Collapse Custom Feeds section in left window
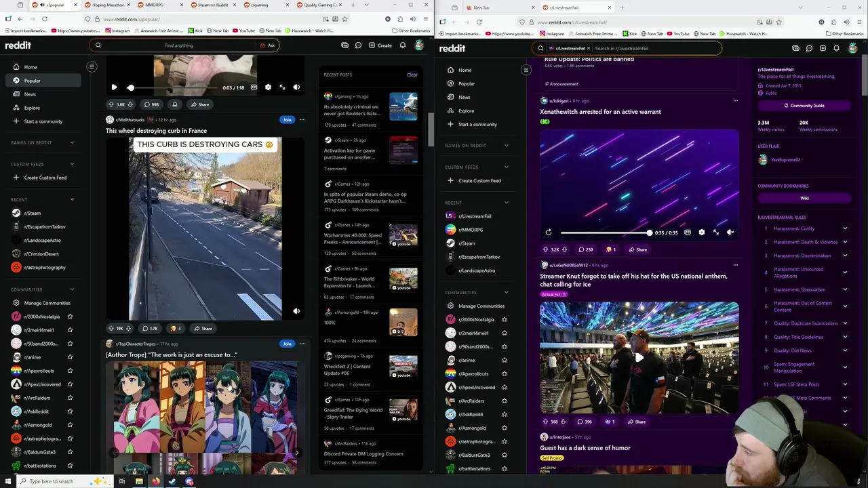Screen dimensions: 868x488 tap(72, 164)
